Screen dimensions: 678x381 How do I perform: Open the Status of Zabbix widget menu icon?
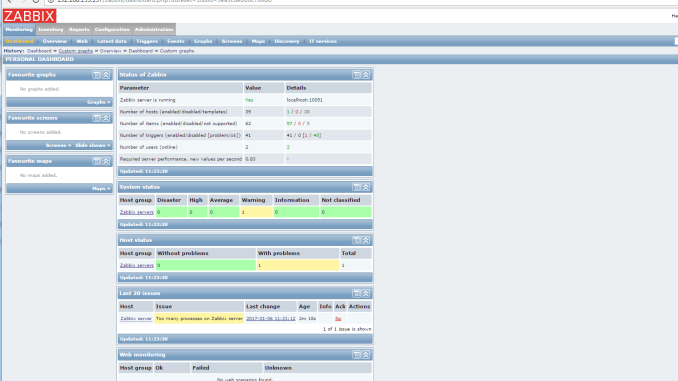[x=356, y=75]
